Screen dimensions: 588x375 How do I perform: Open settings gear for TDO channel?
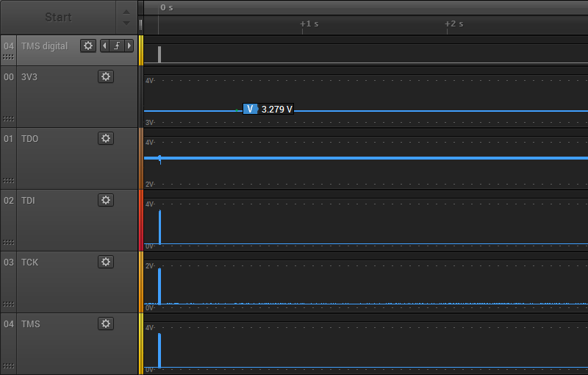tap(106, 138)
